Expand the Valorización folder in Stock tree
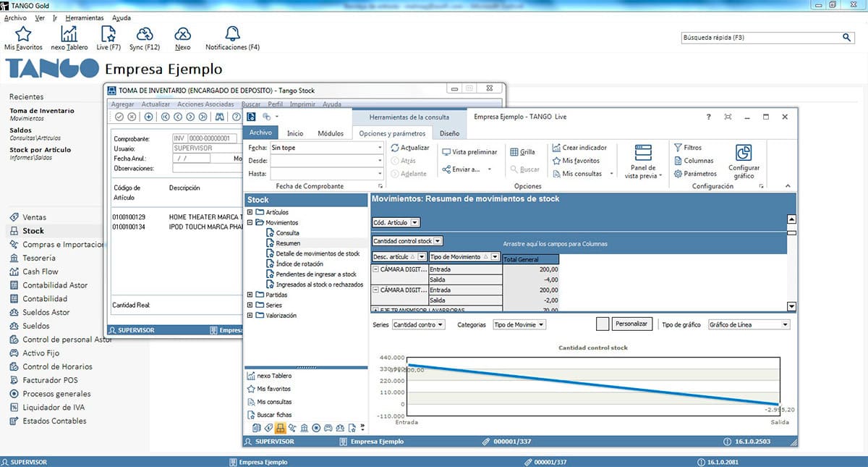Image resolution: width=868 pixels, height=467 pixels. pyautogui.click(x=250, y=316)
